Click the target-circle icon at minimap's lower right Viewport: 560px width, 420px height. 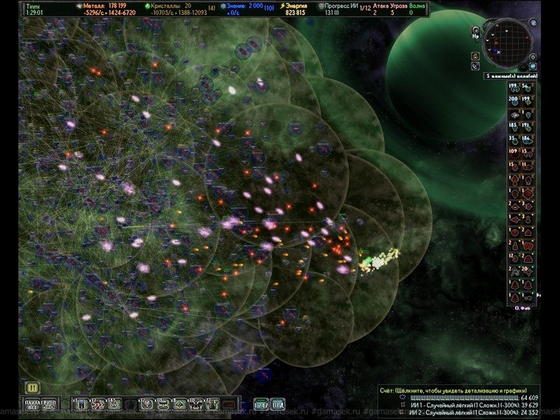click(x=532, y=57)
